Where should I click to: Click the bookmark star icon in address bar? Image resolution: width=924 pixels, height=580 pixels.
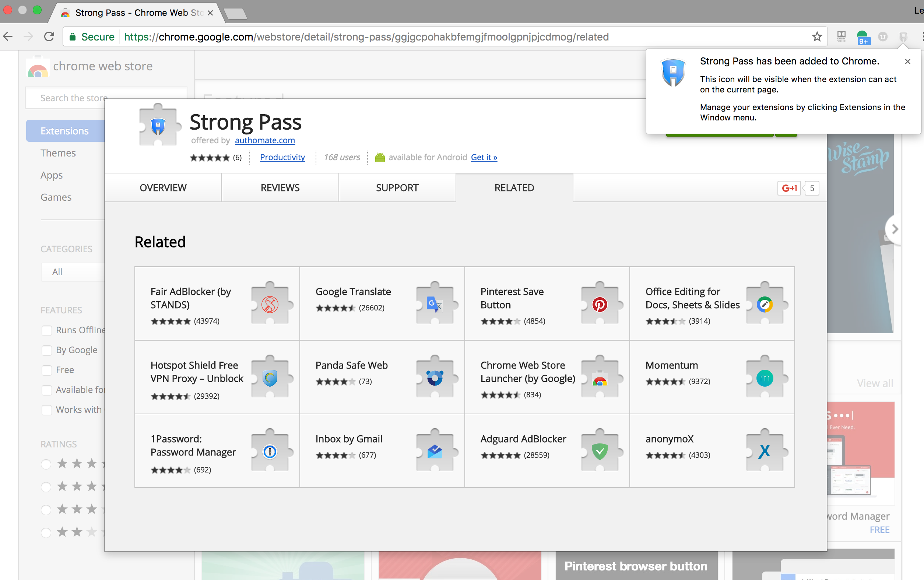816,37
